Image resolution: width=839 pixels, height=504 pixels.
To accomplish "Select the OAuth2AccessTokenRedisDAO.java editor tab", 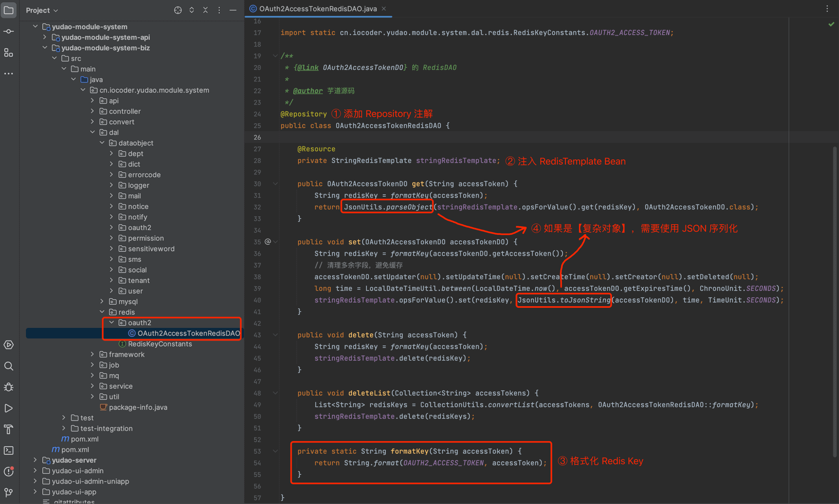I will coord(318,9).
